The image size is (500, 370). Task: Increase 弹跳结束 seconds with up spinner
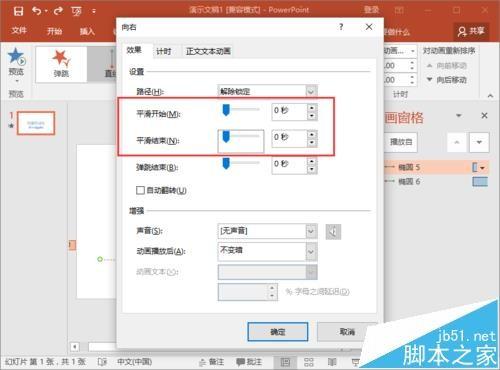click(312, 161)
